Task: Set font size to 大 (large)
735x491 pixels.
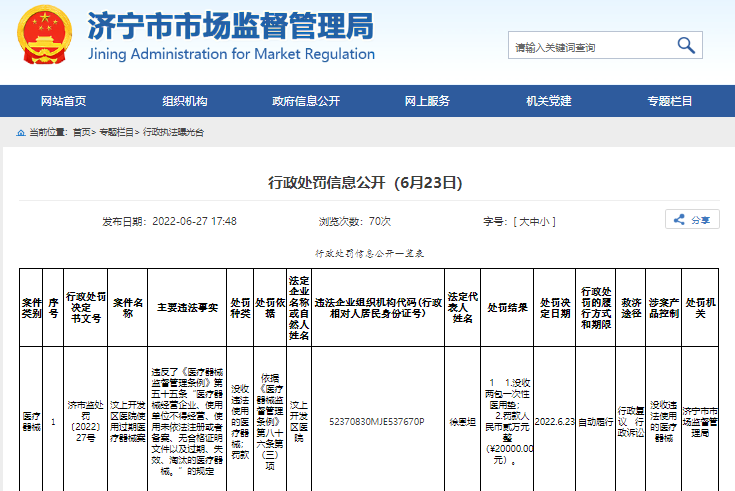Action: click(523, 221)
